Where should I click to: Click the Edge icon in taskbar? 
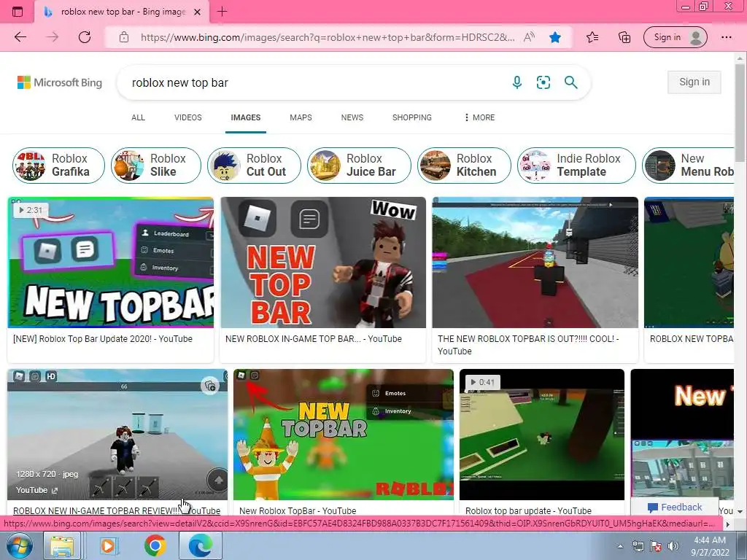(200, 545)
